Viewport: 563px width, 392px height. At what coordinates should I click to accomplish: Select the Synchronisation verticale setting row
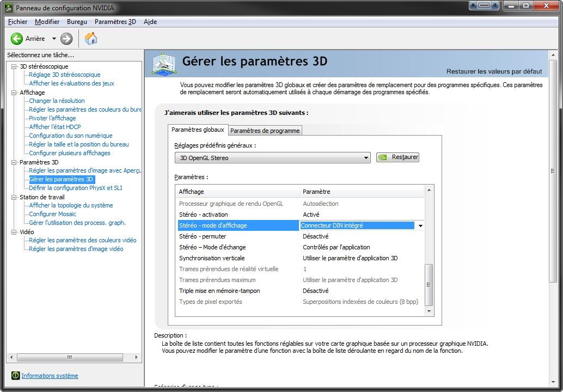coord(212,258)
